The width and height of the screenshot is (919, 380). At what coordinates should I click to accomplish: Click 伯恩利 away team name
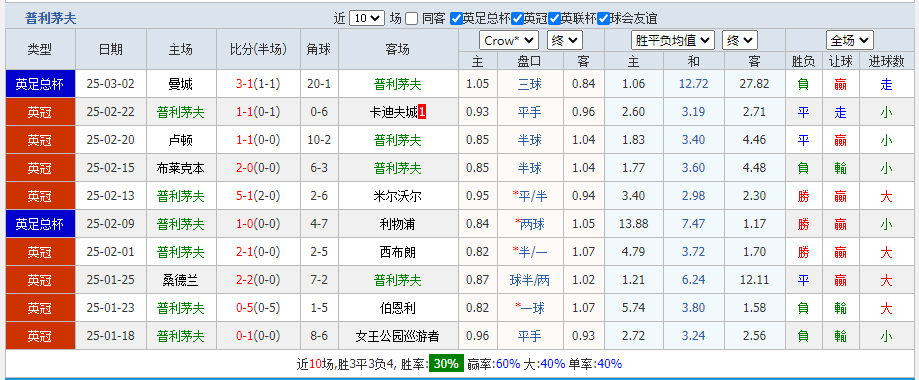tap(398, 308)
